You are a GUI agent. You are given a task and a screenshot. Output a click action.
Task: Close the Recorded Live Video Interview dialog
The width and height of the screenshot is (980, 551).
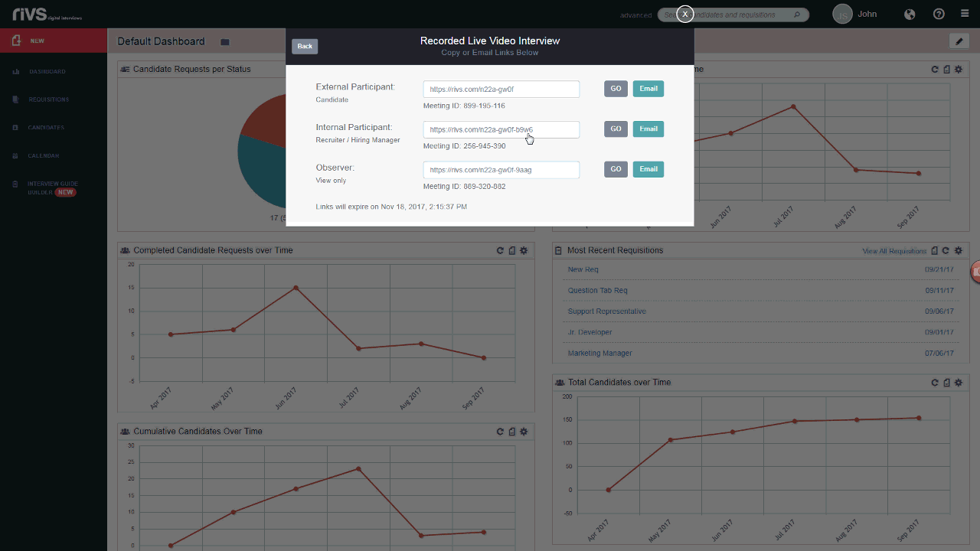tap(685, 14)
